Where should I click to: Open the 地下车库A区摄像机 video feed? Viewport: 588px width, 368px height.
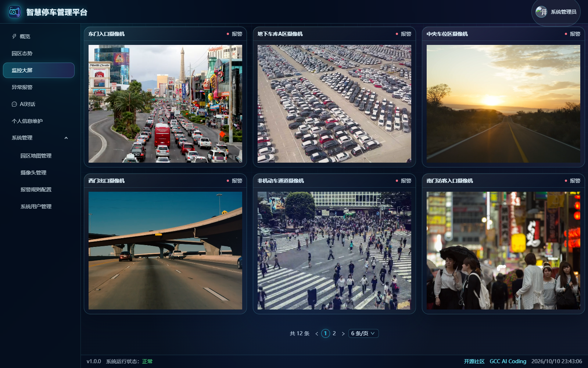point(334,104)
